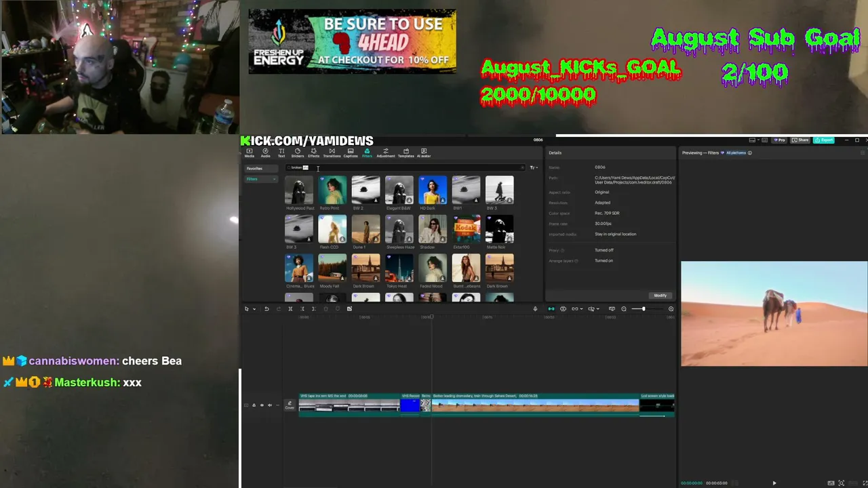
Task: Click the Pro button
Action: pyautogui.click(x=781, y=140)
